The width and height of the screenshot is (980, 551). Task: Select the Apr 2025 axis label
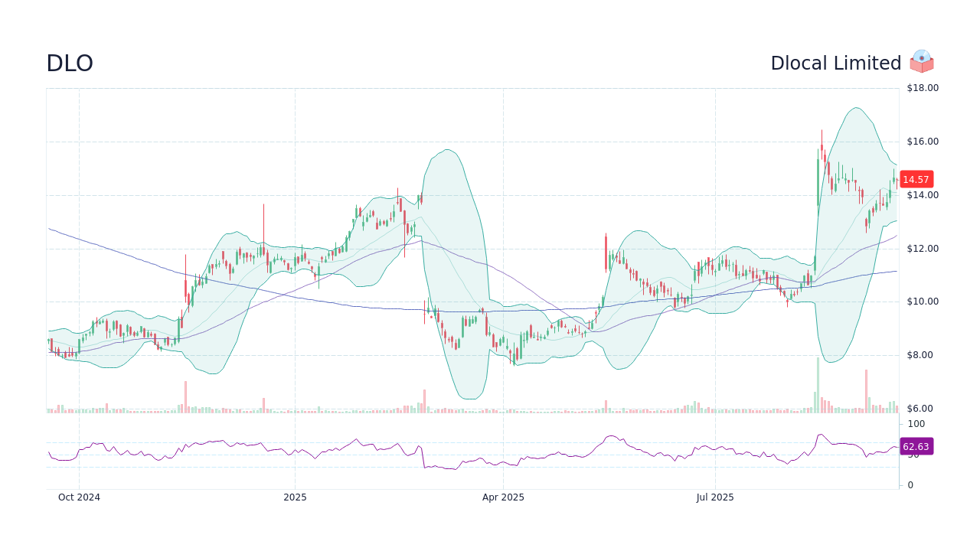click(504, 497)
